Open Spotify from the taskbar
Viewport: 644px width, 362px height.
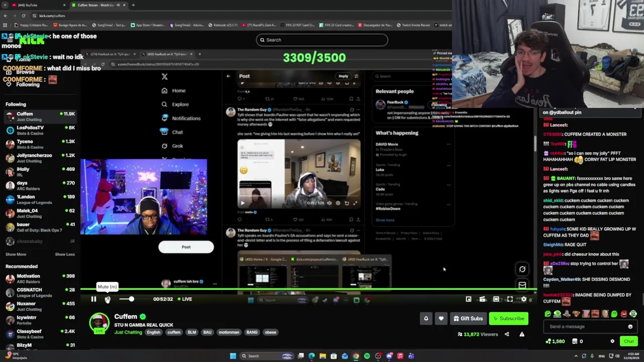click(x=367, y=356)
